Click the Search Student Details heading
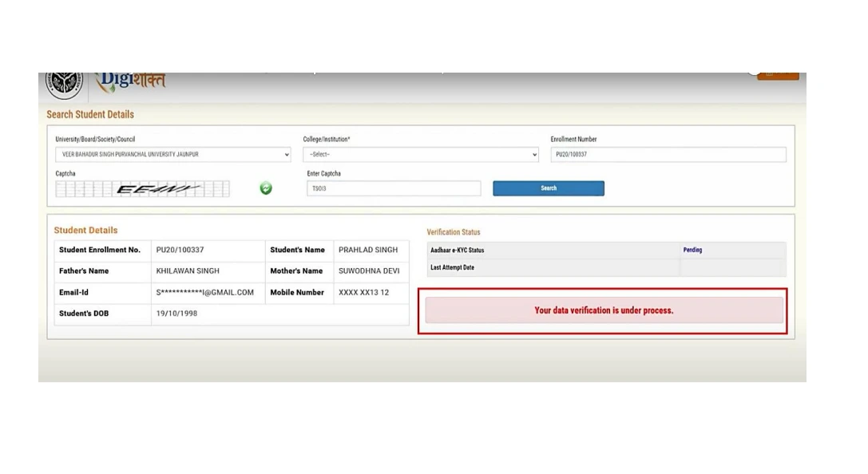This screenshot has width=868, height=474. [90, 115]
